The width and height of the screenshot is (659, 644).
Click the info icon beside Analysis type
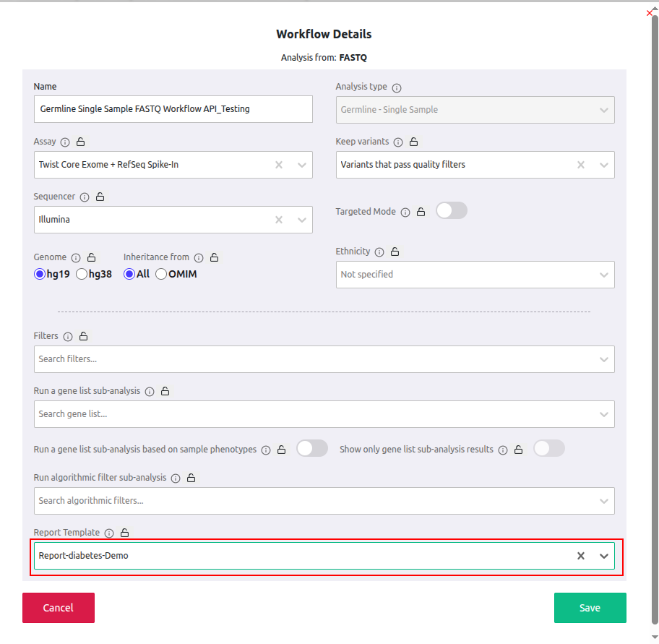397,87
